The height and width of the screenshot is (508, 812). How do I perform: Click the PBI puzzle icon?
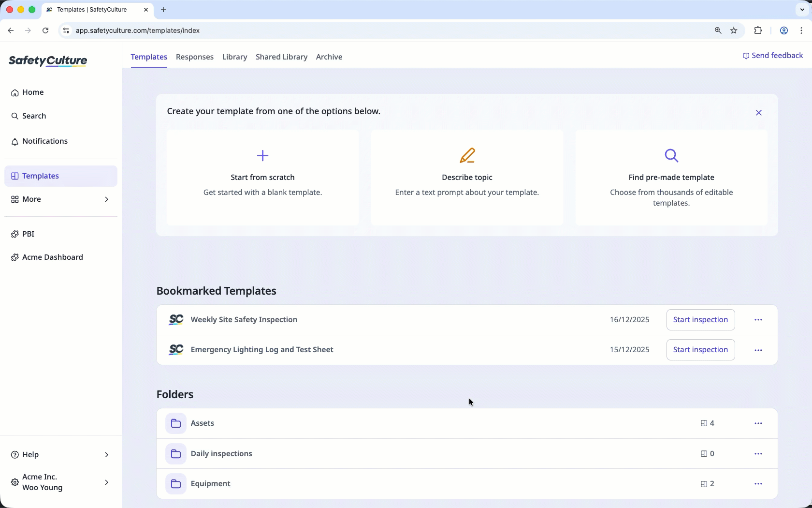[15, 234]
